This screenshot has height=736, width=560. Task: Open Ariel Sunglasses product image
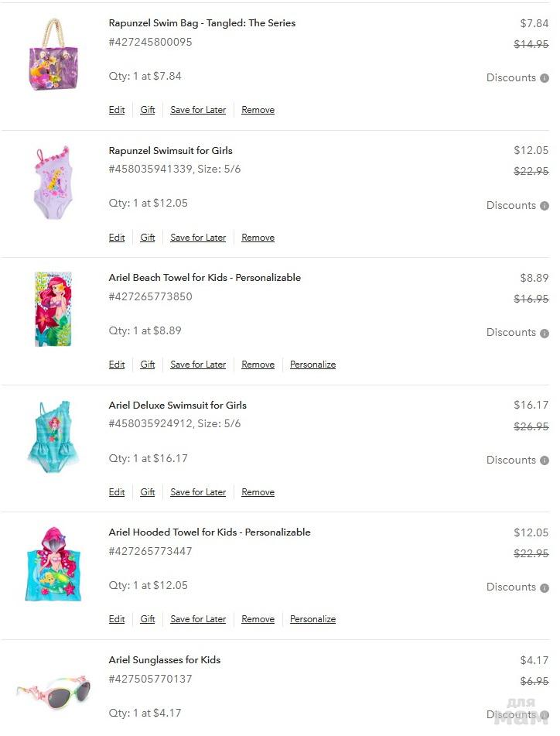click(x=53, y=688)
